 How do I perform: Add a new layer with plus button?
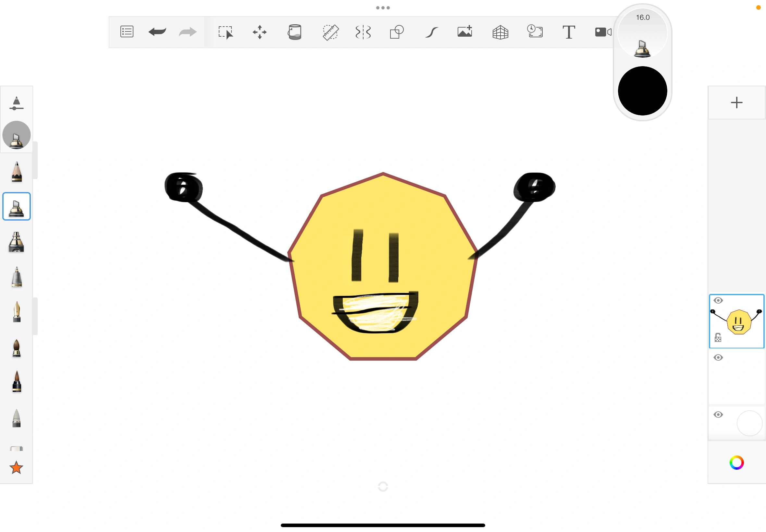click(736, 102)
